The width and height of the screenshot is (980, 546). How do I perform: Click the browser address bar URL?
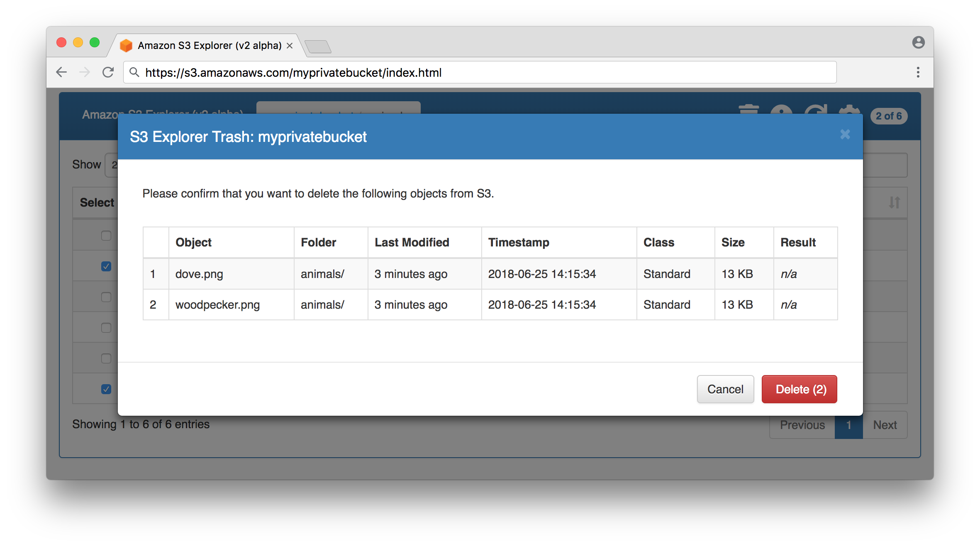tap(293, 73)
